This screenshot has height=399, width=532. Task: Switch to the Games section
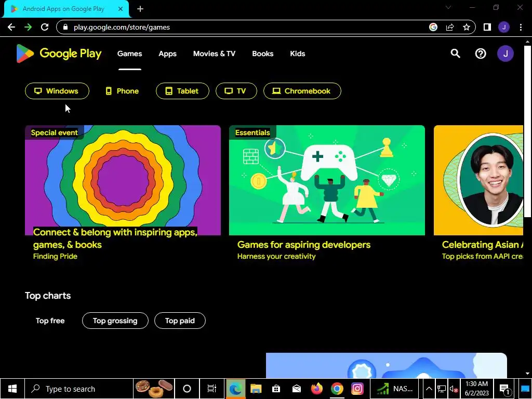coord(129,54)
